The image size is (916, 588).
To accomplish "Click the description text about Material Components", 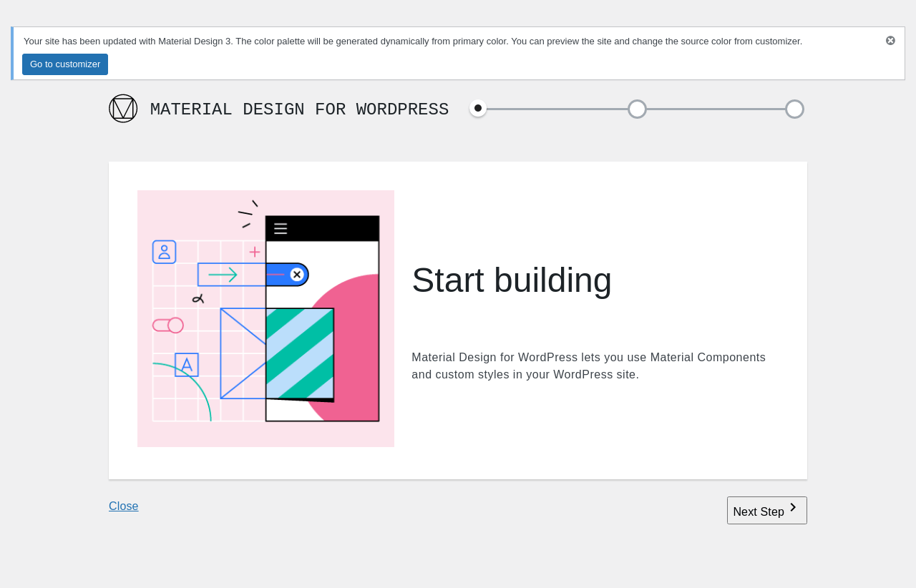I will [x=589, y=366].
